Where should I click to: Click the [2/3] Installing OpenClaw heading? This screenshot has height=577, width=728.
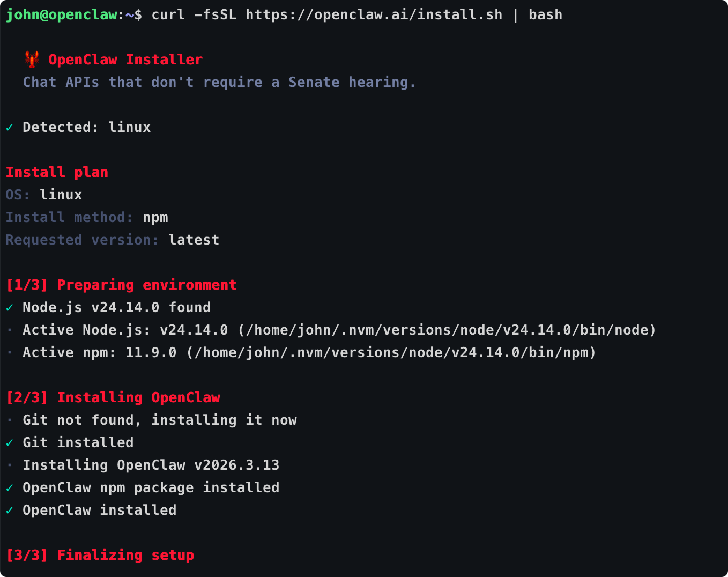point(113,397)
